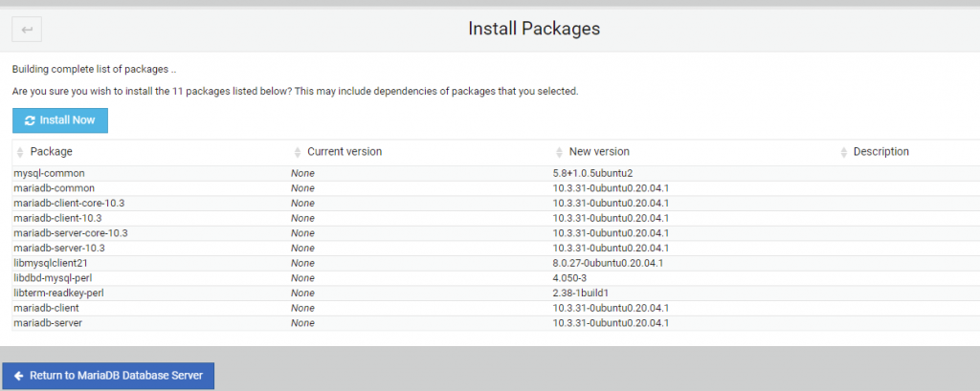Sort by Package column arrows icon
Viewport: 980px width, 391px height.
pyautogui.click(x=20, y=153)
